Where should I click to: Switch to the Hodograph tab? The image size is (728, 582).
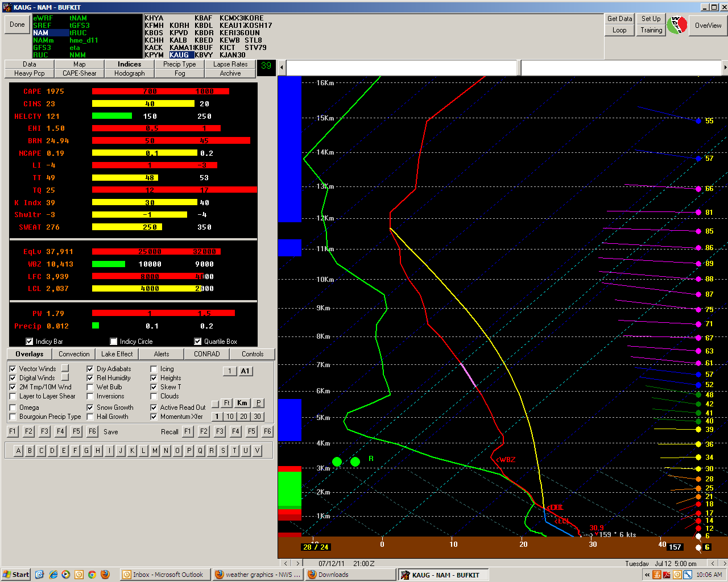tap(130, 73)
